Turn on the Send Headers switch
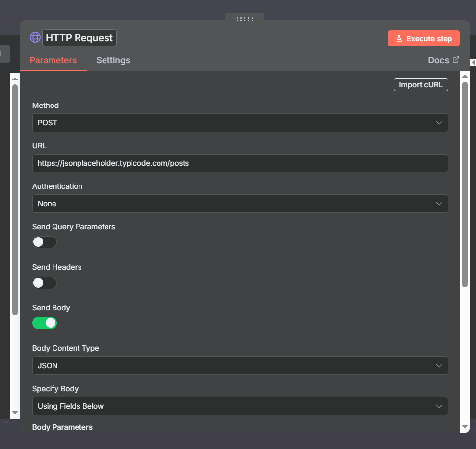This screenshot has width=476, height=449. click(x=45, y=283)
